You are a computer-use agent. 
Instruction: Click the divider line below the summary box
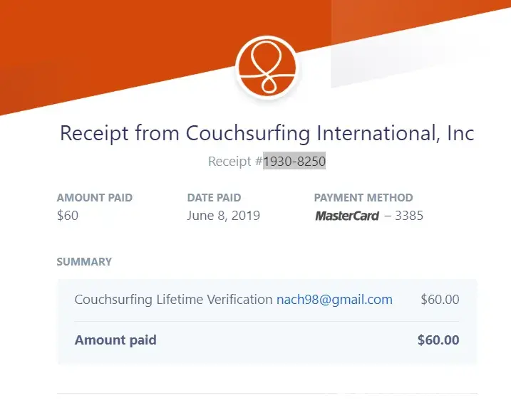point(267,393)
